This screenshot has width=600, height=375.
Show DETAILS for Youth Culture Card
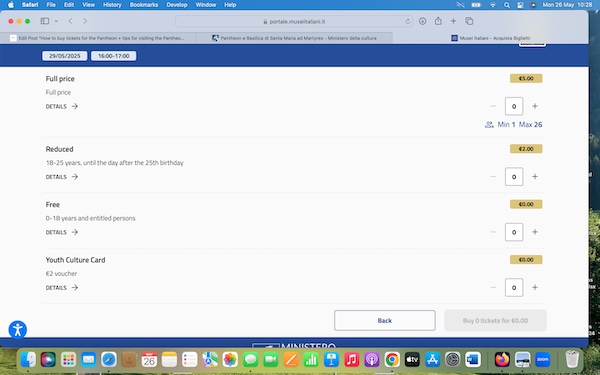pos(62,288)
